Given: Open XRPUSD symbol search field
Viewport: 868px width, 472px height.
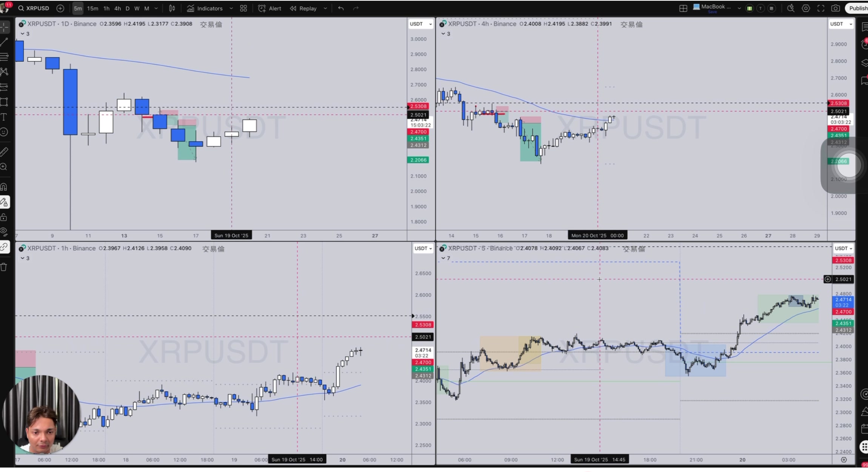Looking at the screenshot, I should point(34,8).
